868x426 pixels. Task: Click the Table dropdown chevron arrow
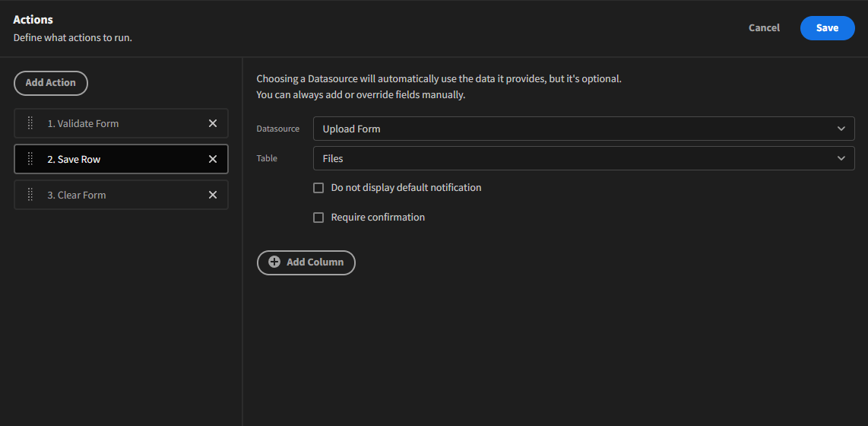coord(841,158)
